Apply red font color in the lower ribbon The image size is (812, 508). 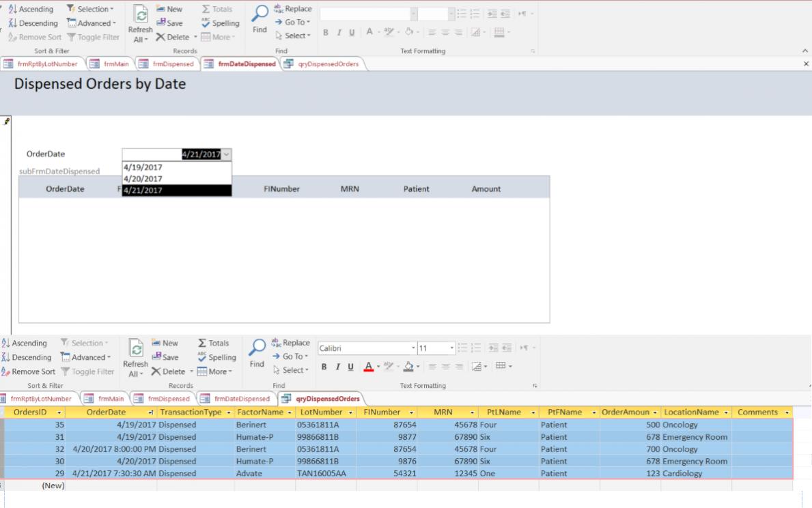tap(368, 367)
